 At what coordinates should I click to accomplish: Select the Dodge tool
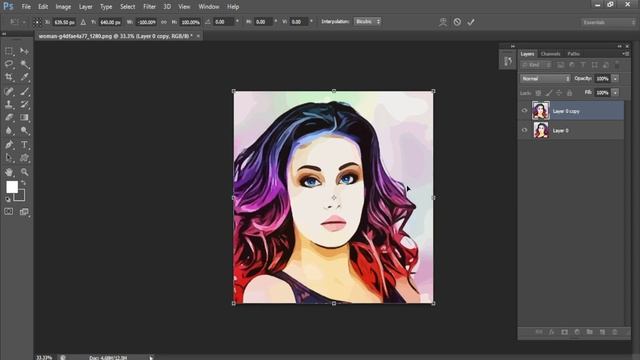24,131
